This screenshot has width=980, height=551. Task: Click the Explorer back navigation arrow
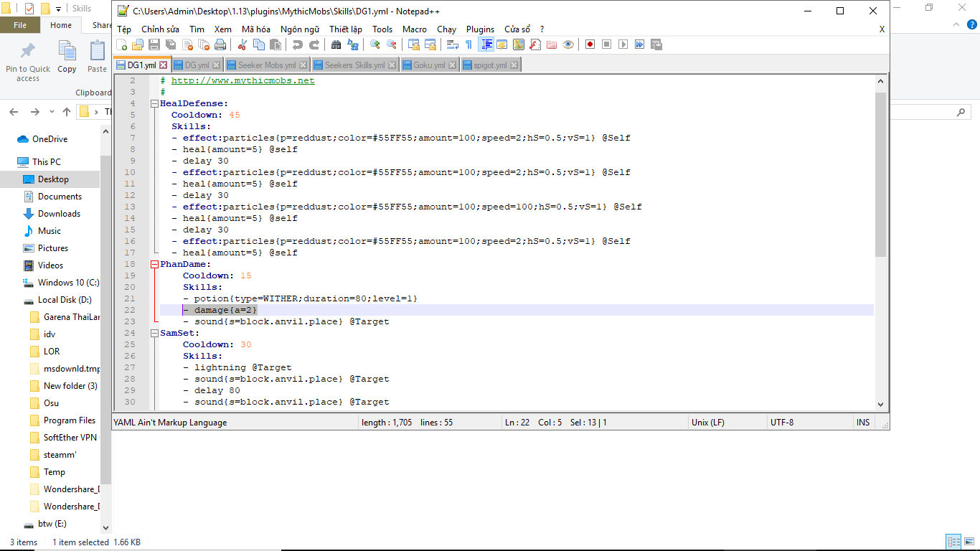(x=14, y=112)
